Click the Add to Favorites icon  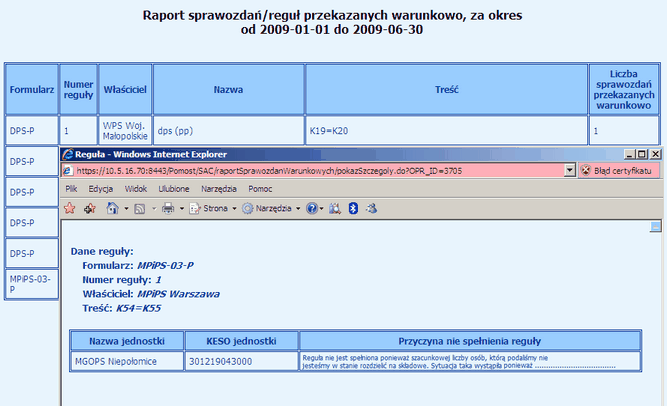[x=87, y=208]
